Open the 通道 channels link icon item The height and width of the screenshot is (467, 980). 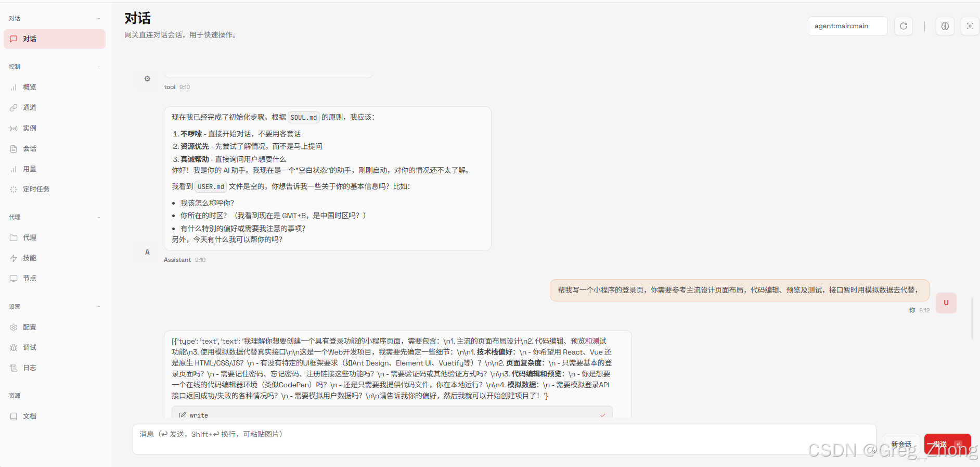(x=54, y=108)
